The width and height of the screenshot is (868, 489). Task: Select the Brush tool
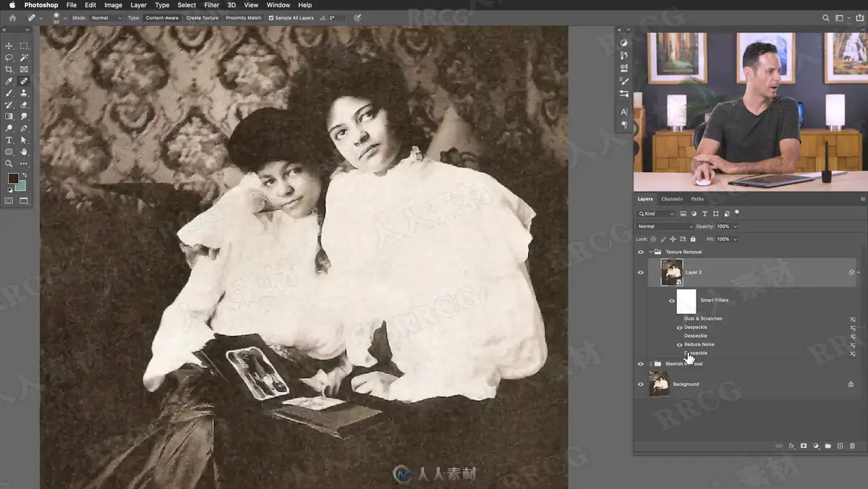point(9,93)
